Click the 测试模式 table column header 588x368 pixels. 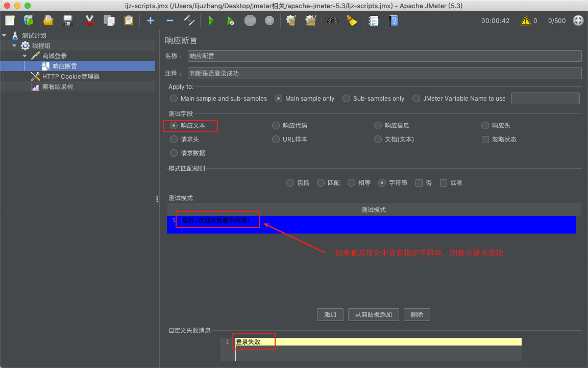pos(374,210)
